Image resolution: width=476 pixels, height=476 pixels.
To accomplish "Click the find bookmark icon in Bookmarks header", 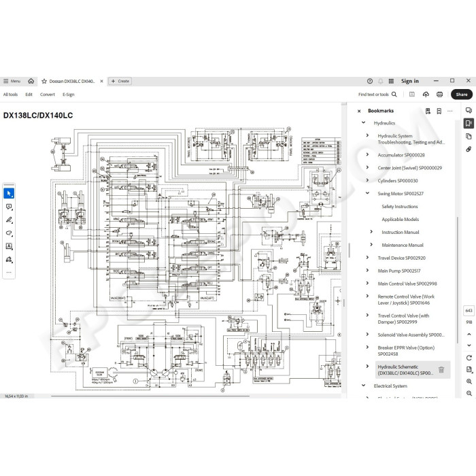I will click(428, 111).
